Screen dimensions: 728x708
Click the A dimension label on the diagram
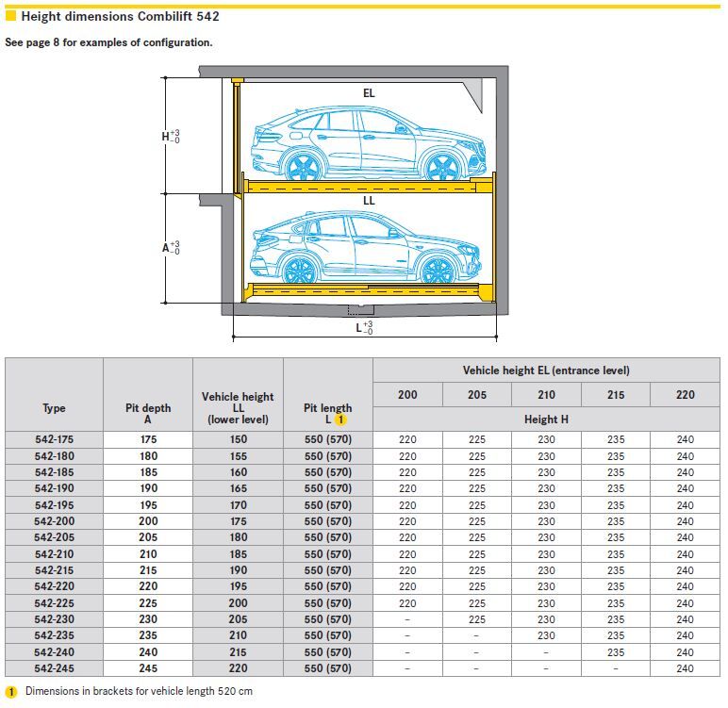170,248
